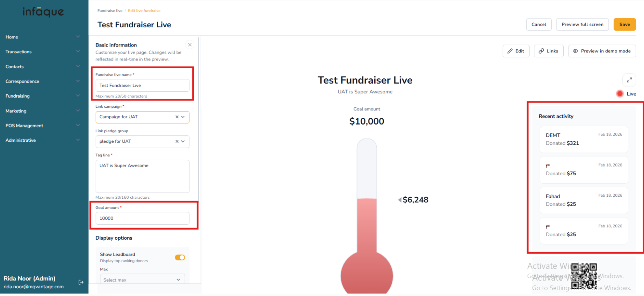Clear the Campaign for UAT selection
644x296 pixels.
177,117
